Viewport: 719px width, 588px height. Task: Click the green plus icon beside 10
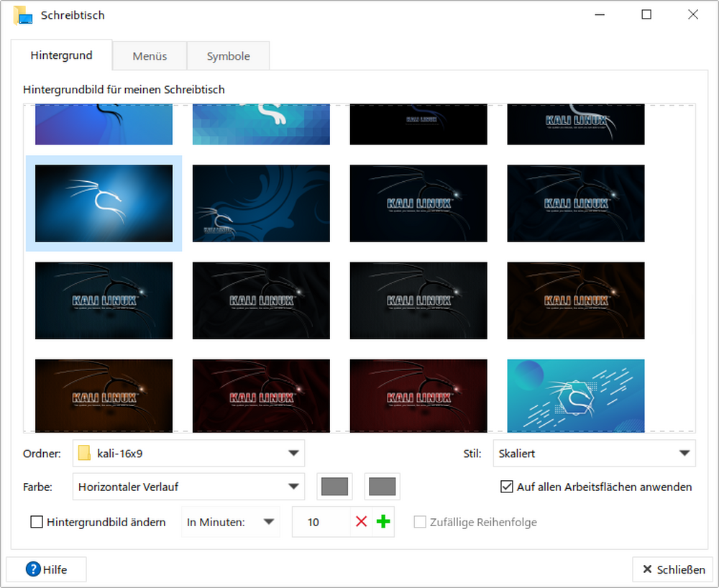[383, 522]
